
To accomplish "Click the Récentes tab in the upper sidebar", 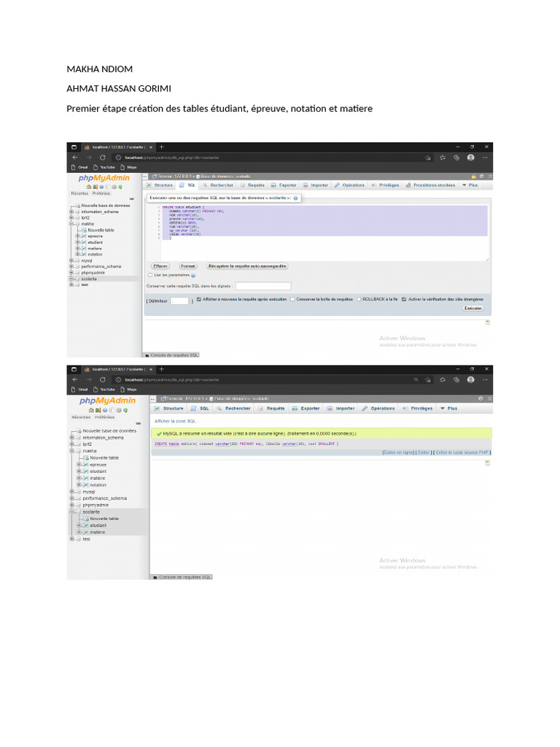I will 79,193.
